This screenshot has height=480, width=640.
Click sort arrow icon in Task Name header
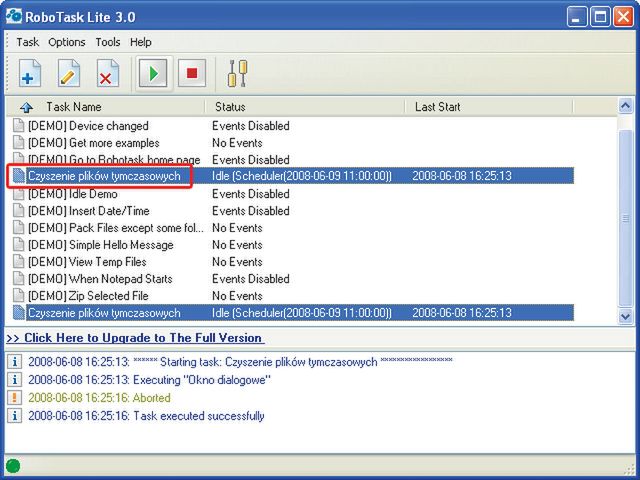(x=26, y=107)
